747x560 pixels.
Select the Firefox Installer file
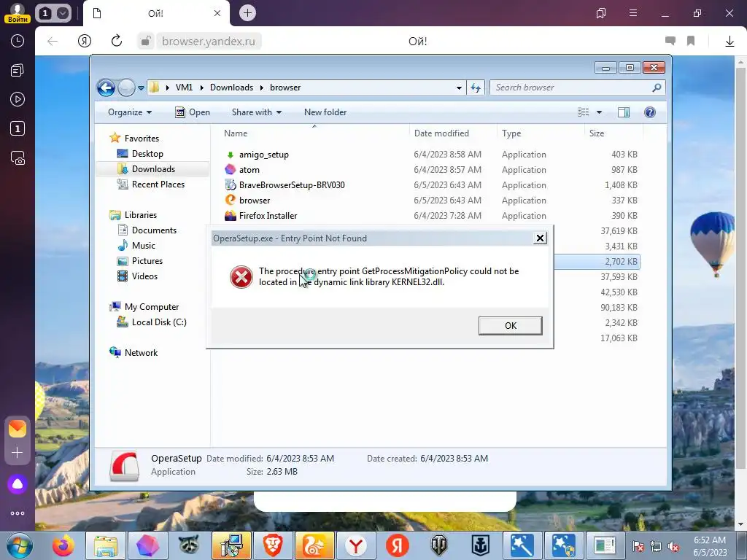268,216
